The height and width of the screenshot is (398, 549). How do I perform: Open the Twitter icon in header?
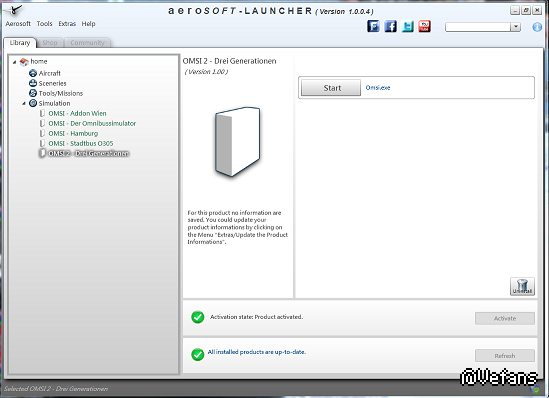click(408, 26)
